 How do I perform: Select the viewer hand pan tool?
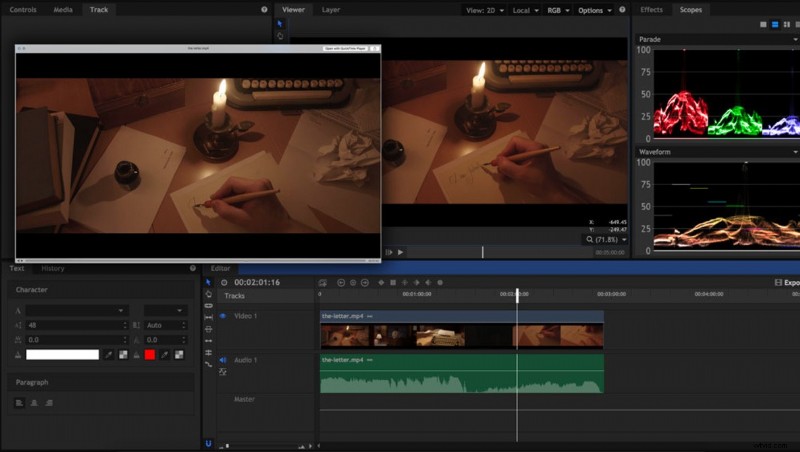pyautogui.click(x=280, y=36)
